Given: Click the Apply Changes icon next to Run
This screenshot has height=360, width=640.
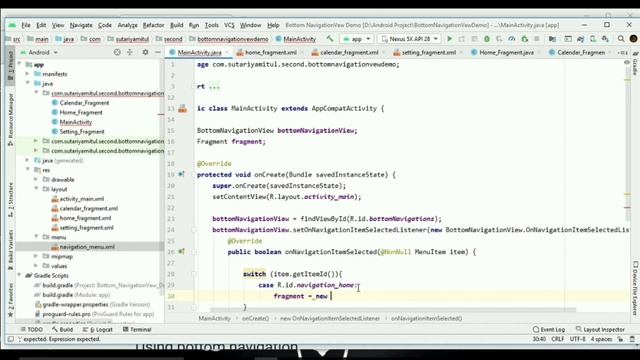Looking at the screenshot, I should point(462,39).
